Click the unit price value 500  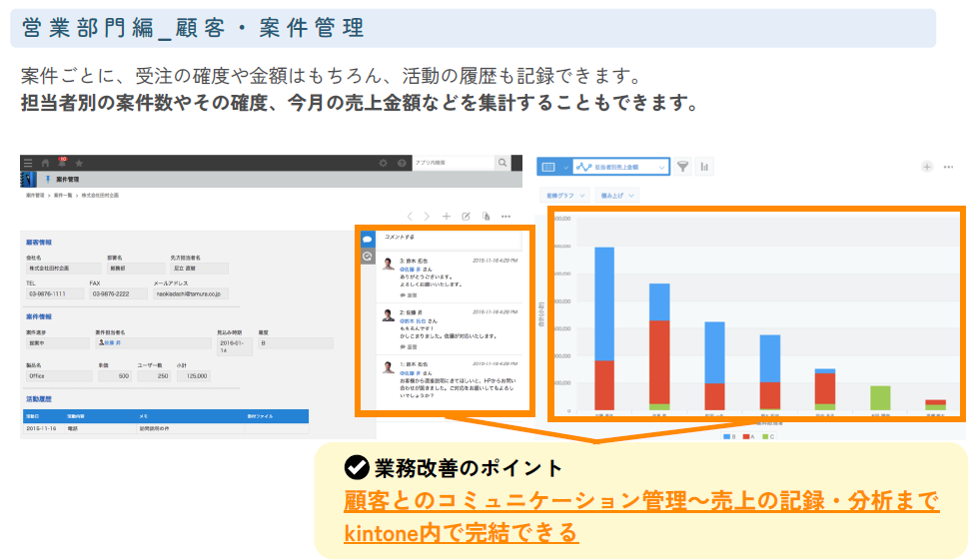[115, 376]
